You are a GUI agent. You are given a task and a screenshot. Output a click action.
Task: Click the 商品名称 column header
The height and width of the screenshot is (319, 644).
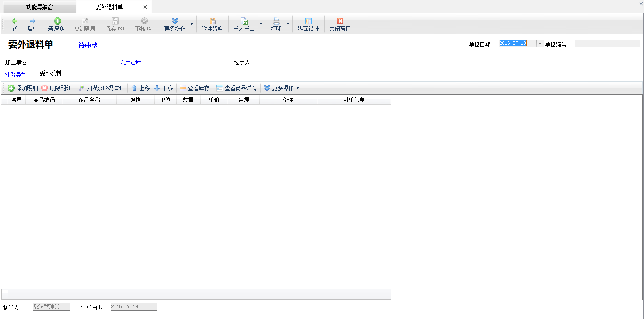pos(89,100)
